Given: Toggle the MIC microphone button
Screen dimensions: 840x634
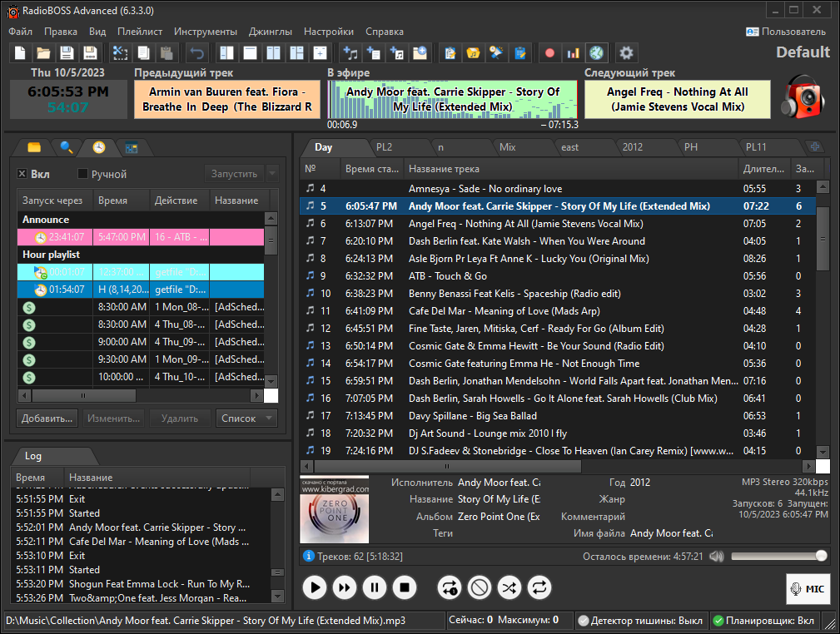Looking at the screenshot, I should click(808, 589).
